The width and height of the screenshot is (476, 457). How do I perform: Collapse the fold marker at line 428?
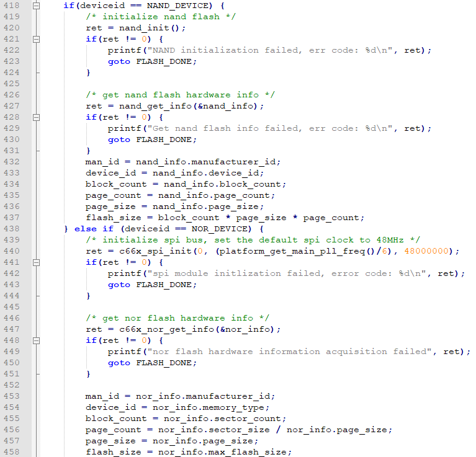coord(36,117)
